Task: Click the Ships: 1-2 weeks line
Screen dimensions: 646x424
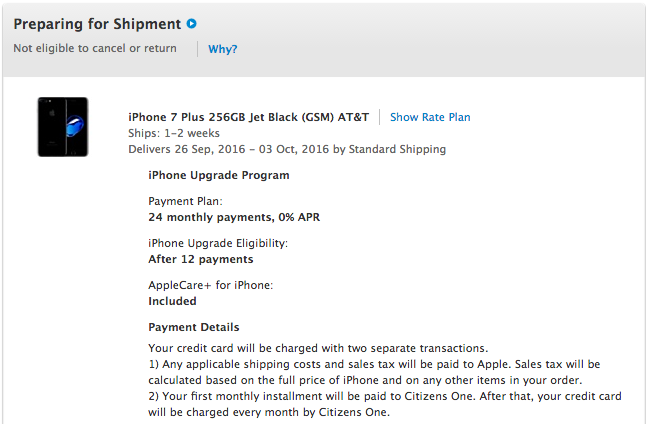Action: click(x=174, y=133)
